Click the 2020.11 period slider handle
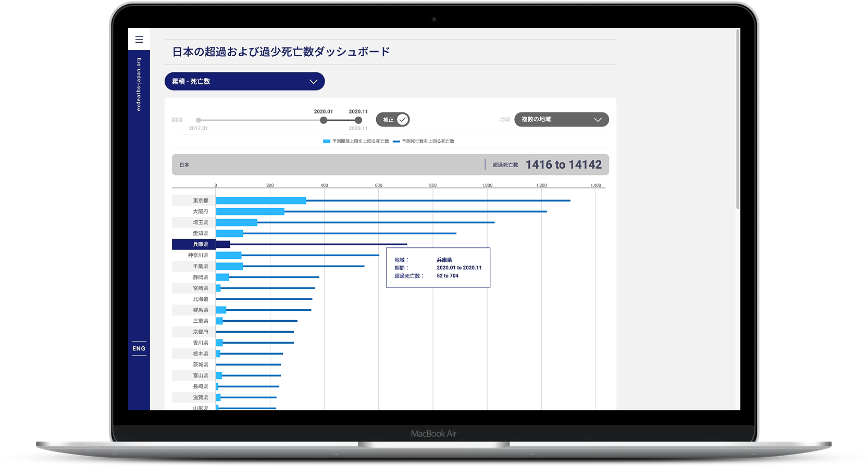 [358, 120]
